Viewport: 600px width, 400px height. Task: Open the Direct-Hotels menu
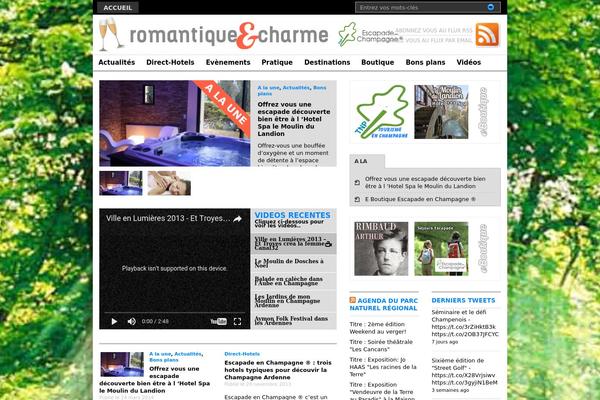point(170,62)
